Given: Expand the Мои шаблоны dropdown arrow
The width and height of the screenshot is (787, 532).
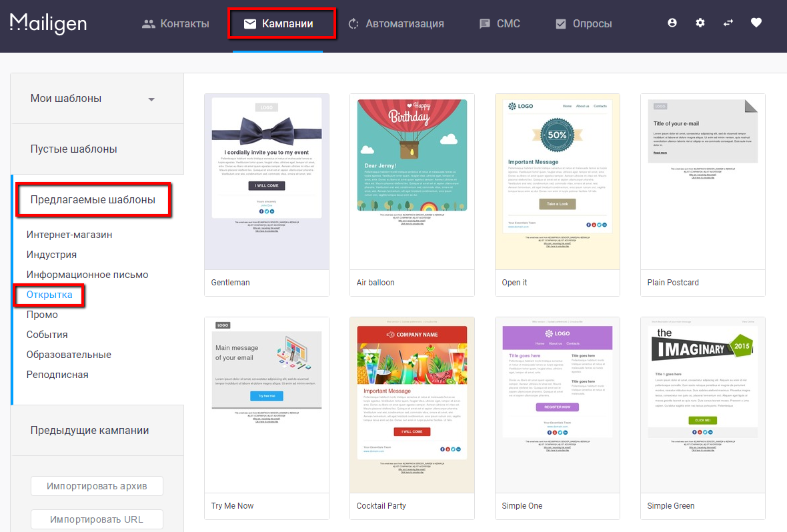Looking at the screenshot, I should click(151, 99).
